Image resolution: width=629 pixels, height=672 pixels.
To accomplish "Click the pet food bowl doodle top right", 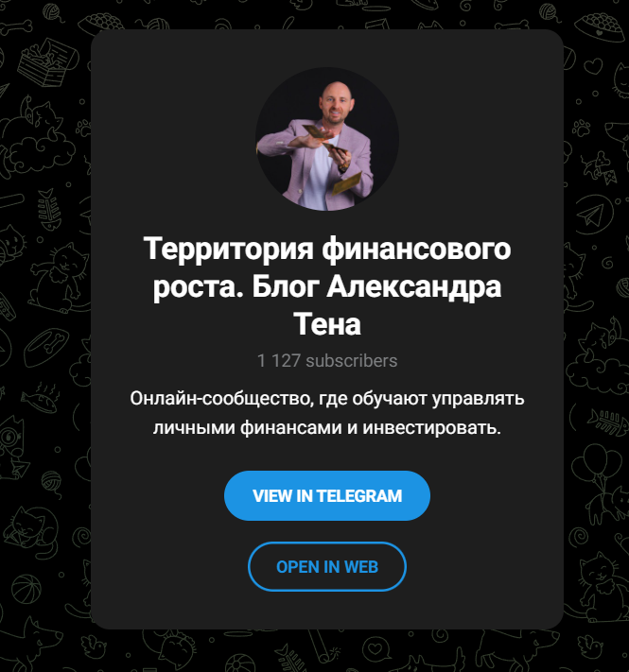I will pyautogui.click(x=601, y=26).
